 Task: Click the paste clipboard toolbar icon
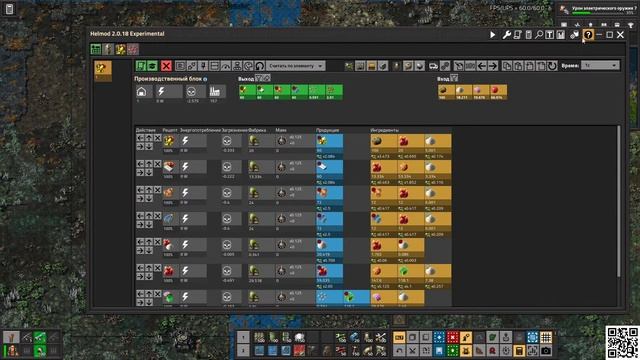(x=518, y=66)
